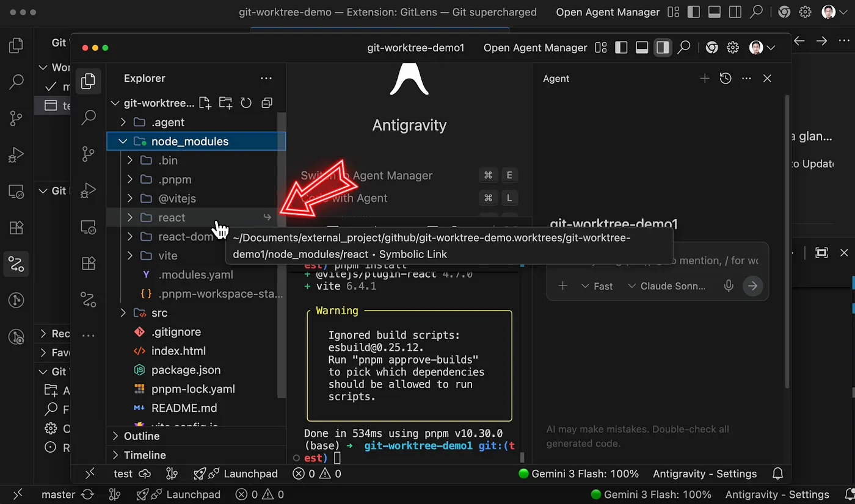Start a new conversation in Agent panel
Screen dimensions: 855x504
tap(705, 78)
